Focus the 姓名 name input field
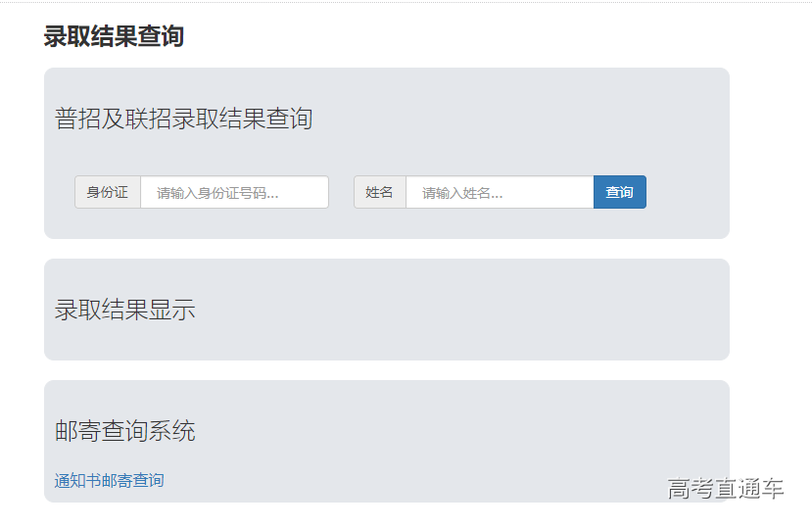This screenshot has height=528, width=812. point(500,192)
